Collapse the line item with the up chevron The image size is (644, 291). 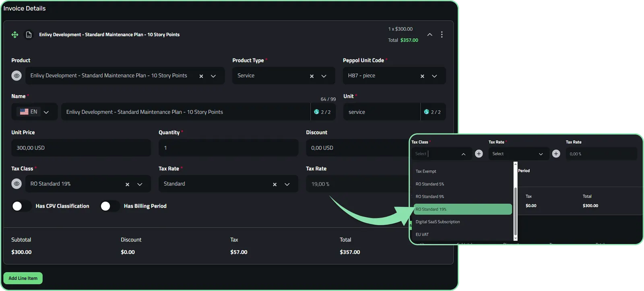tap(430, 35)
